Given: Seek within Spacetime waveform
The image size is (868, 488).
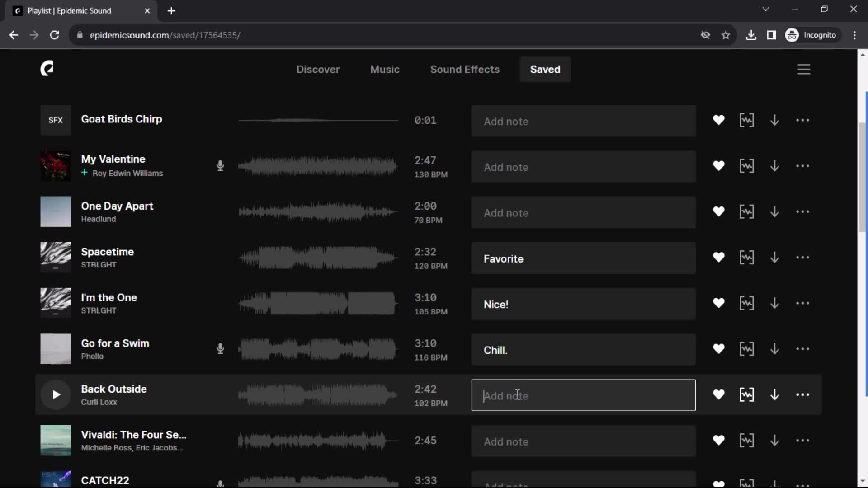Looking at the screenshot, I should point(318,258).
